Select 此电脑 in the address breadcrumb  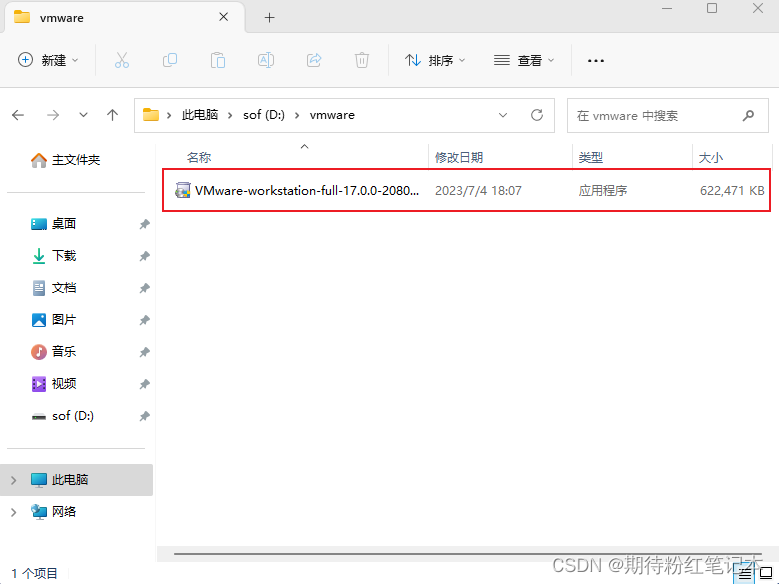200,115
